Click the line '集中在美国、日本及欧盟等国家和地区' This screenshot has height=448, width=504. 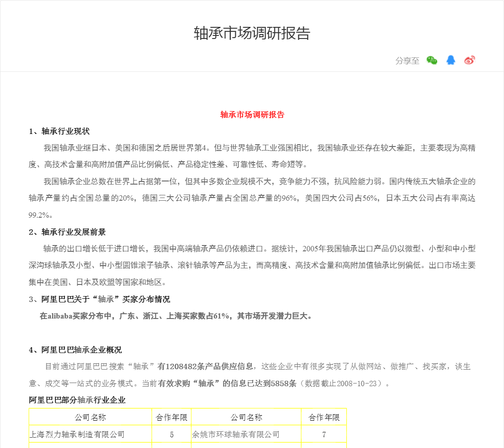coord(97,282)
